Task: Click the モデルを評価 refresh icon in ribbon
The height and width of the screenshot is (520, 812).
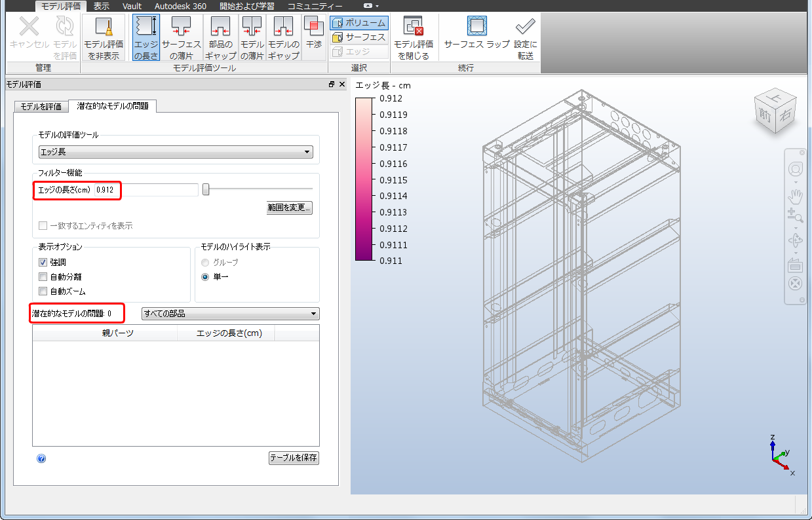Action: pos(65,27)
